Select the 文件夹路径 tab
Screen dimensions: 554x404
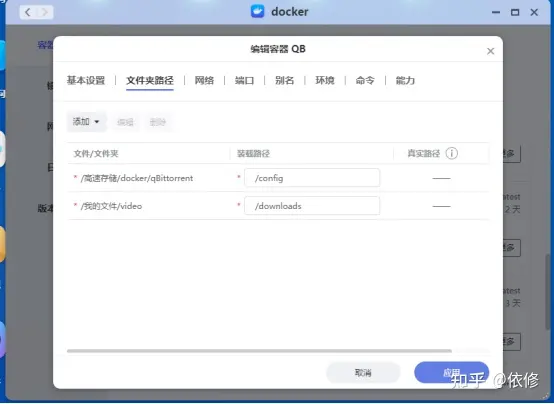pyautogui.click(x=150, y=81)
